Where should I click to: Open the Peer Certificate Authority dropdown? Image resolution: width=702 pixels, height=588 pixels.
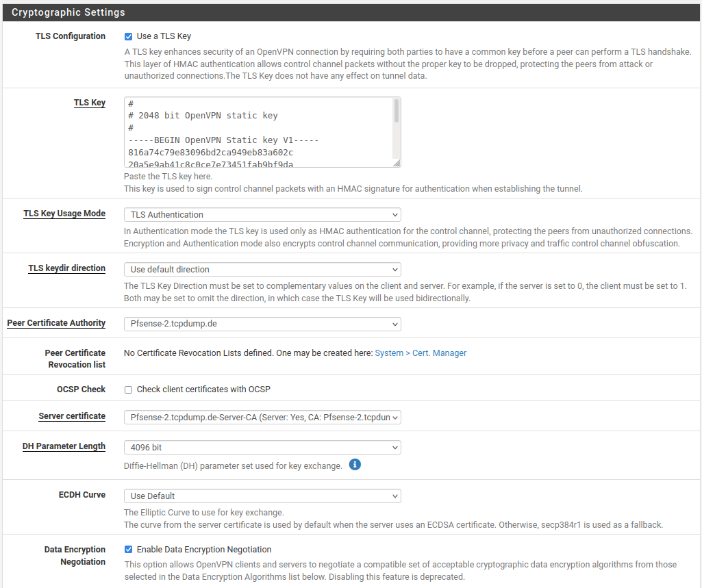(x=262, y=324)
